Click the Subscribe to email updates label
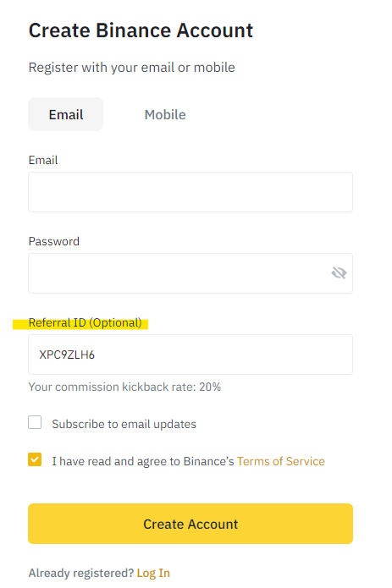 tap(124, 424)
